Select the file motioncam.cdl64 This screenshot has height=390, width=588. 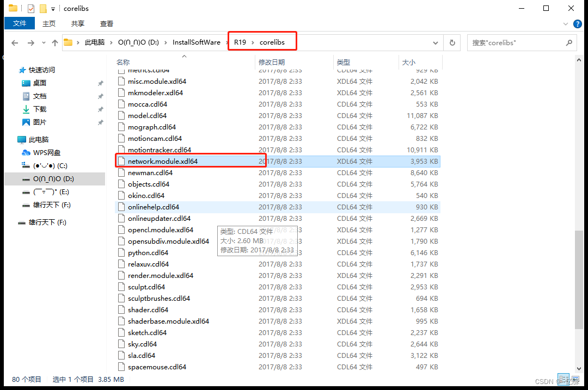[278, 138]
